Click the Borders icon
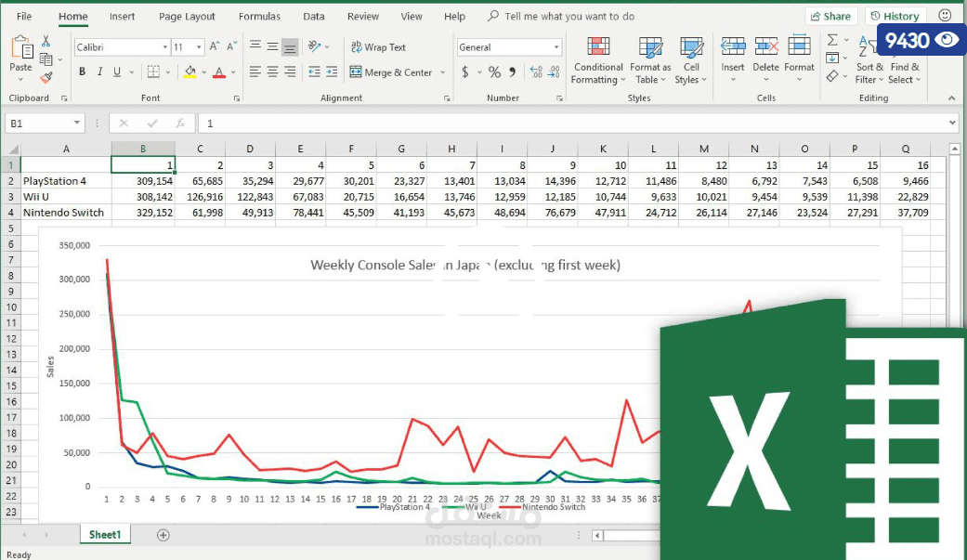This screenshot has height=560, width=967. (153, 72)
